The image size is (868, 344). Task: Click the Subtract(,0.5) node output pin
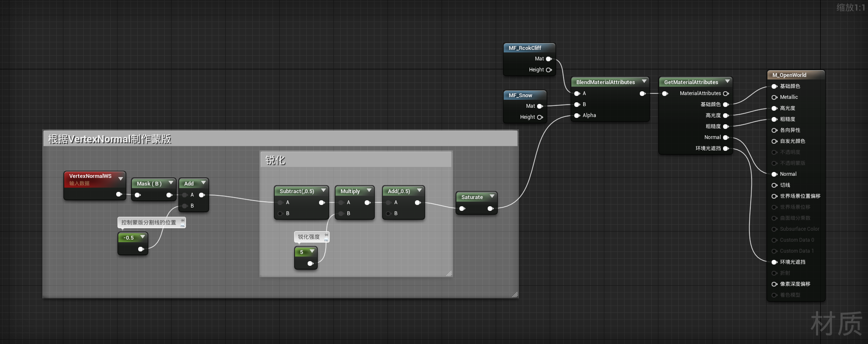tap(322, 203)
